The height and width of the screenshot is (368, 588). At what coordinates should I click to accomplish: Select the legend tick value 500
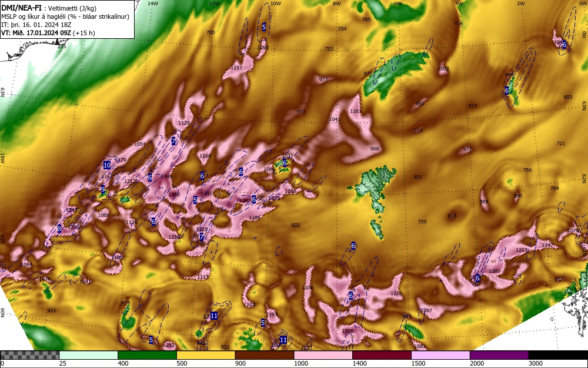182,363
